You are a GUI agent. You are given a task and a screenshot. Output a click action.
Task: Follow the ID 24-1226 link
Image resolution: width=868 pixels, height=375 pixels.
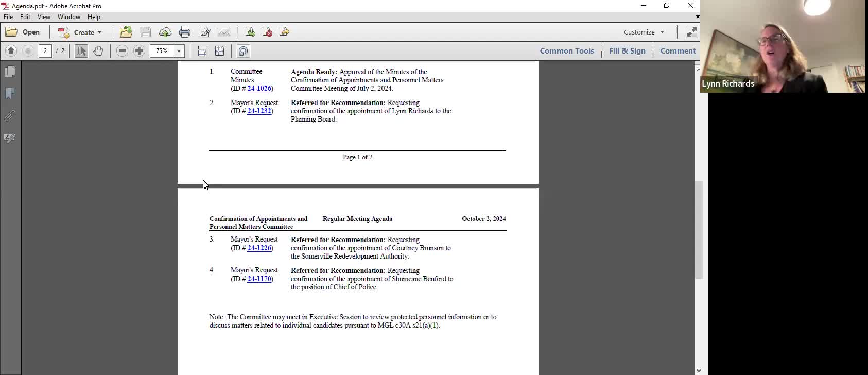[259, 248]
